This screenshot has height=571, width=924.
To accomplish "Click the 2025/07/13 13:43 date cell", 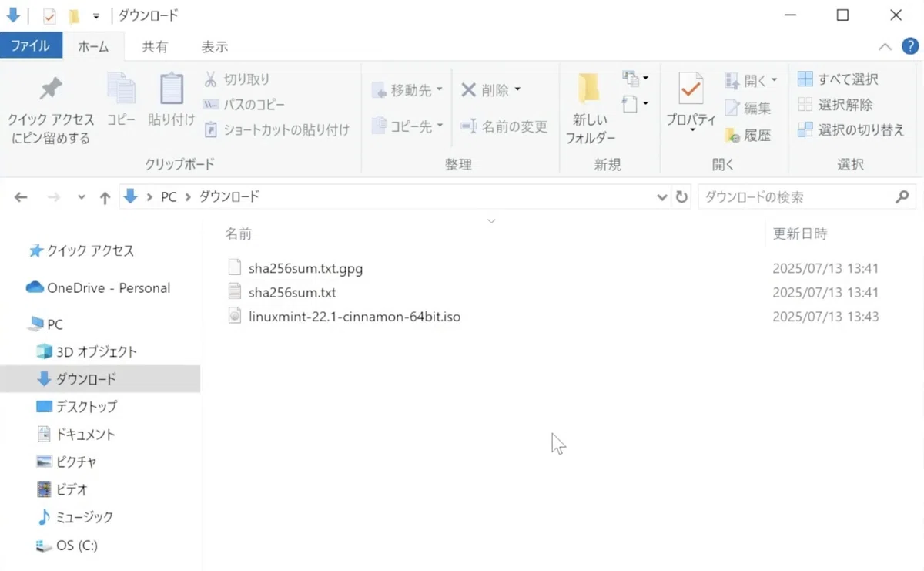I will (x=825, y=317).
